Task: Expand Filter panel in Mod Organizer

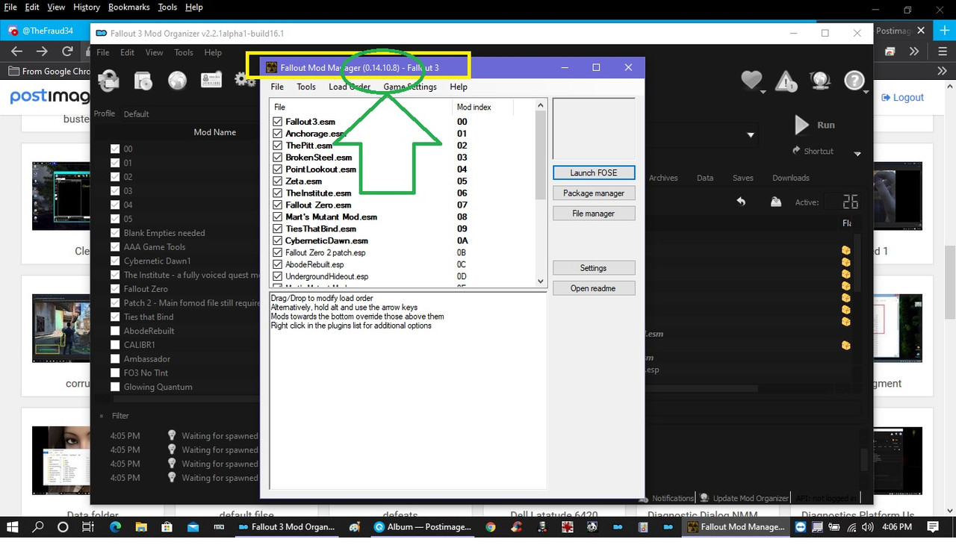Action: [x=102, y=416]
